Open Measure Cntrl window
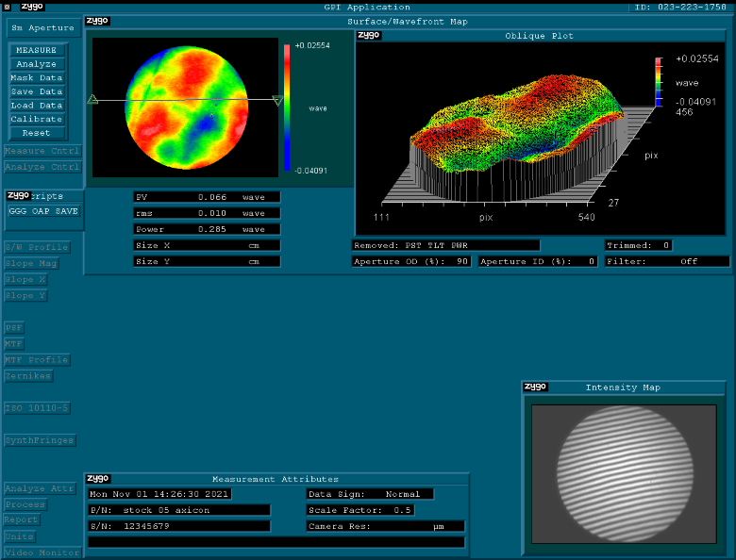The image size is (736, 560). coord(42,151)
